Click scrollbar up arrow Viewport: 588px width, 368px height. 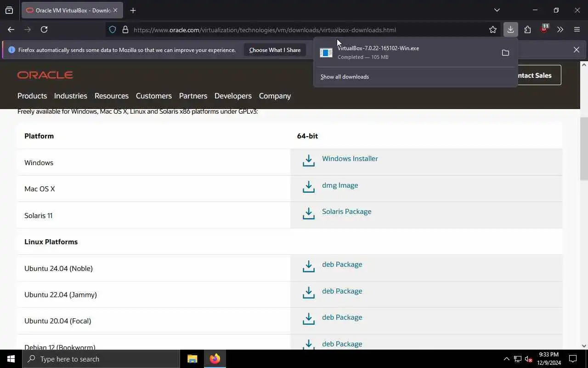coord(584,65)
